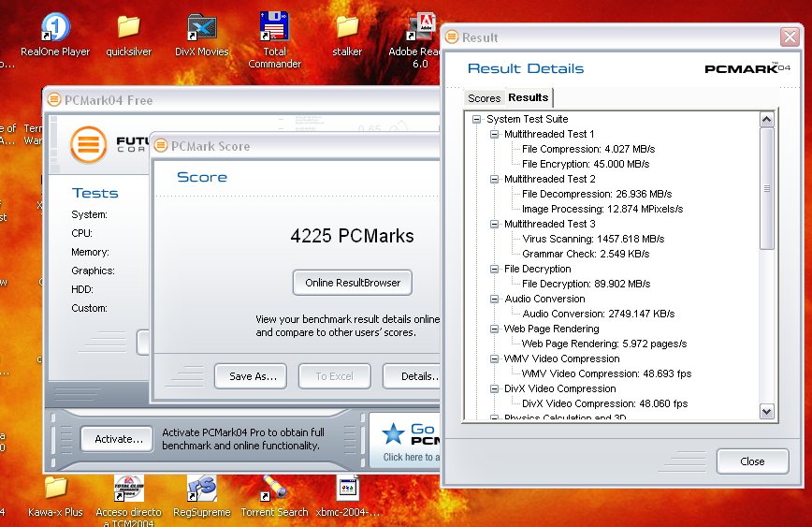Select the Results tab
This screenshot has width=812, height=527.
click(529, 97)
